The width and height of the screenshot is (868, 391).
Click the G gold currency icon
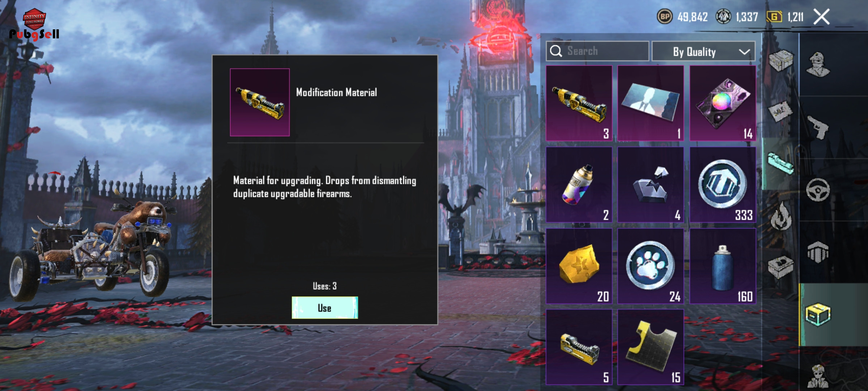click(774, 17)
